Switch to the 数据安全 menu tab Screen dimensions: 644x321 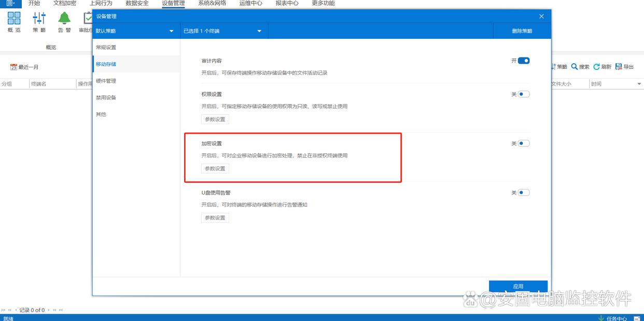point(137,3)
